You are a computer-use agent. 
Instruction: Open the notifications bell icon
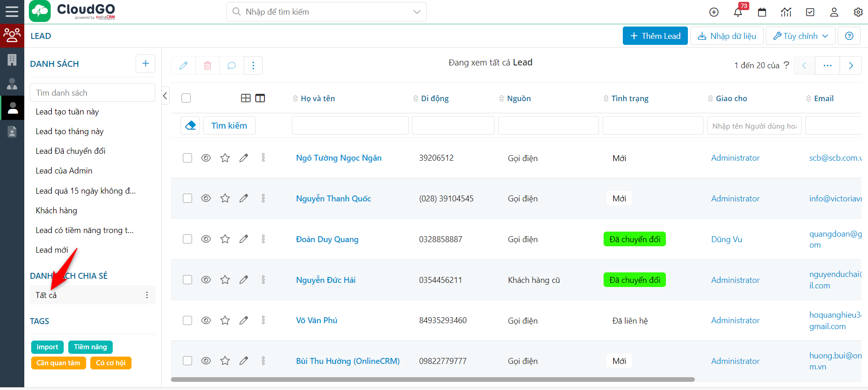(x=738, y=12)
